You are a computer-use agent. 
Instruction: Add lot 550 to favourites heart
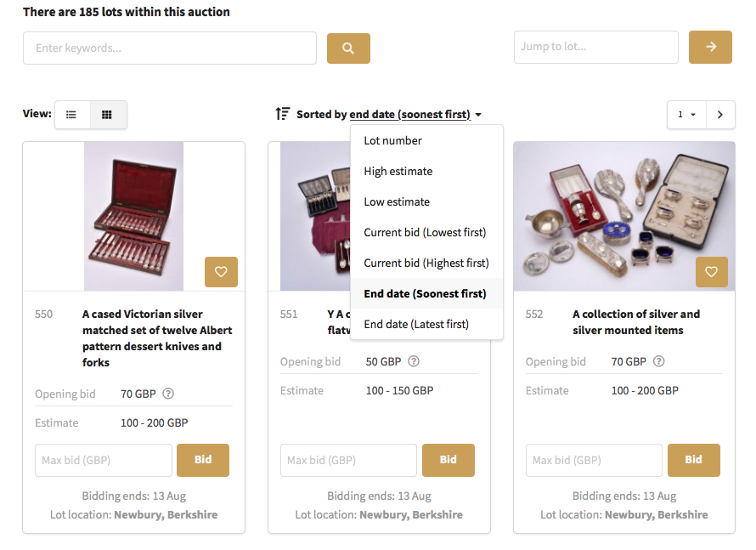point(221,272)
